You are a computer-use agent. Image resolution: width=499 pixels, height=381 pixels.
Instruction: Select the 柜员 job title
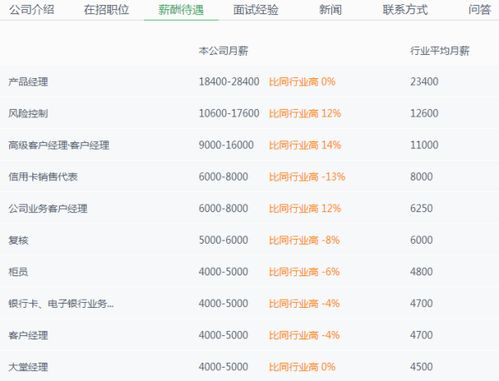[x=18, y=272]
